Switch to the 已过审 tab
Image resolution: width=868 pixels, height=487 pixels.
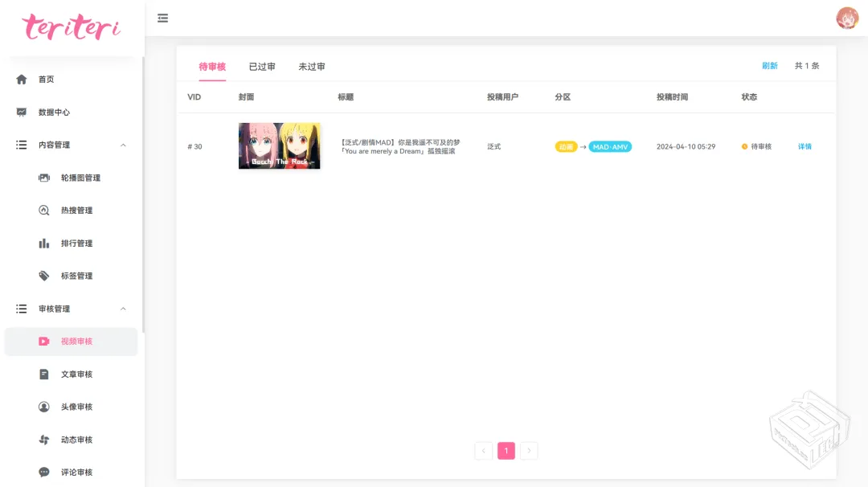(262, 67)
